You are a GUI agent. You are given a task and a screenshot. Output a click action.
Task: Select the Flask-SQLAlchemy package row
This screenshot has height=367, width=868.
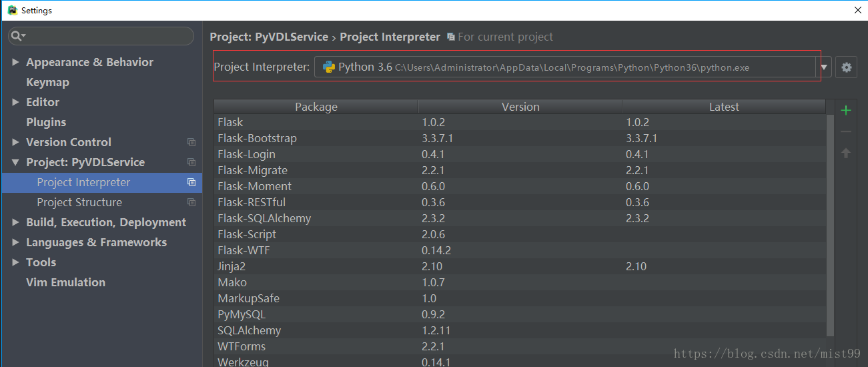click(520, 218)
